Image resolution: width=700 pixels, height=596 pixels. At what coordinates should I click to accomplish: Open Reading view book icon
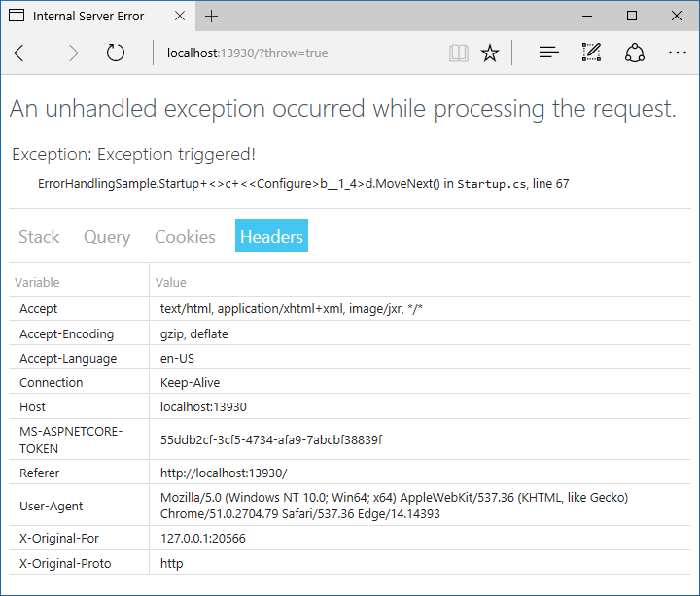coord(458,53)
